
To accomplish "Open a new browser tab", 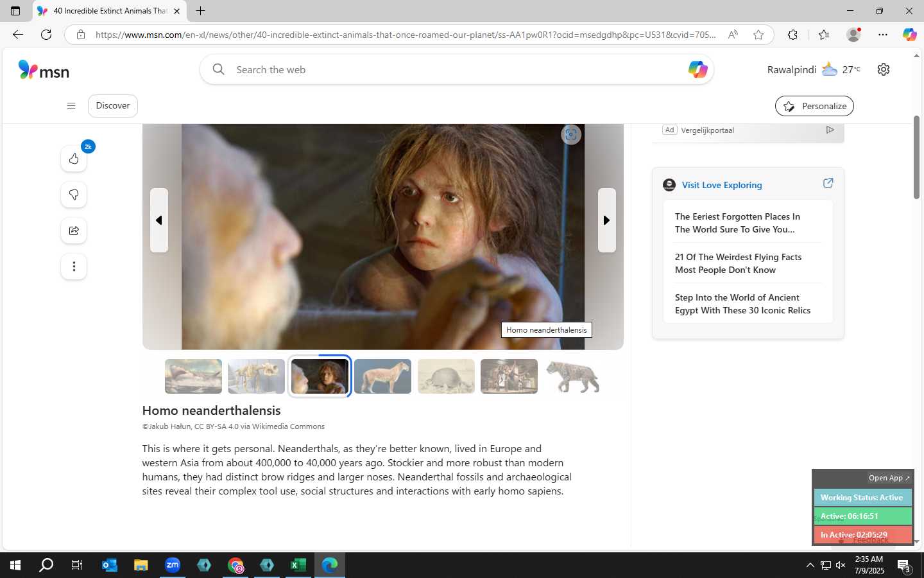I will (200, 11).
